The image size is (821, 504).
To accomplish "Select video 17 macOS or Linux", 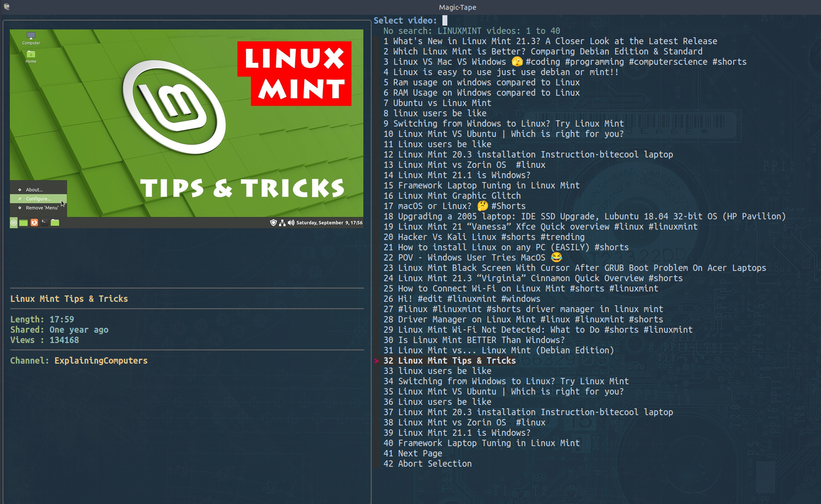I will 454,206.
